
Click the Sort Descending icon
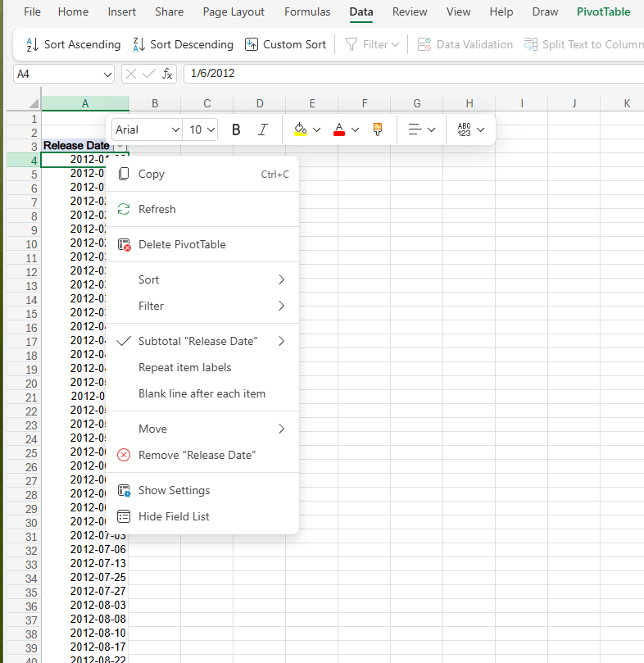[x=139, y=44]
